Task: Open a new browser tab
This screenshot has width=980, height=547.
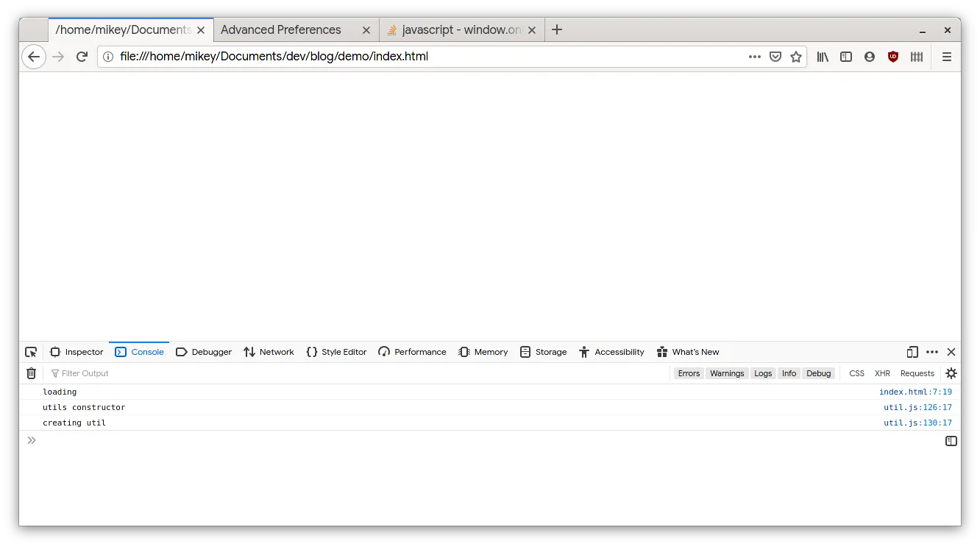Action: [557, 29]
